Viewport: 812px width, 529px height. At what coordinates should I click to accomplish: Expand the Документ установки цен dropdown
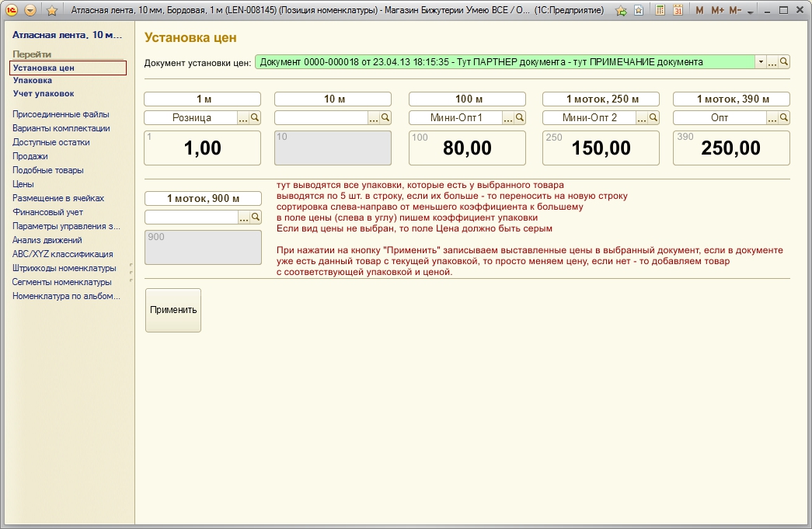[x=761, y=62]
